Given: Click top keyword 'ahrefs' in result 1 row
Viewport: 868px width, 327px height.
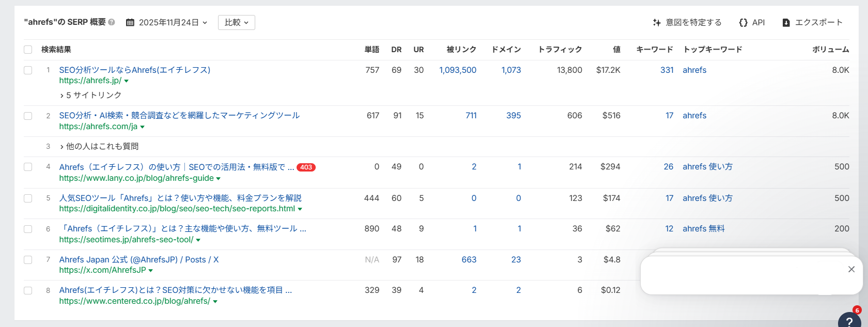Looking at the screenshot, I should click(x=694, y=70).
